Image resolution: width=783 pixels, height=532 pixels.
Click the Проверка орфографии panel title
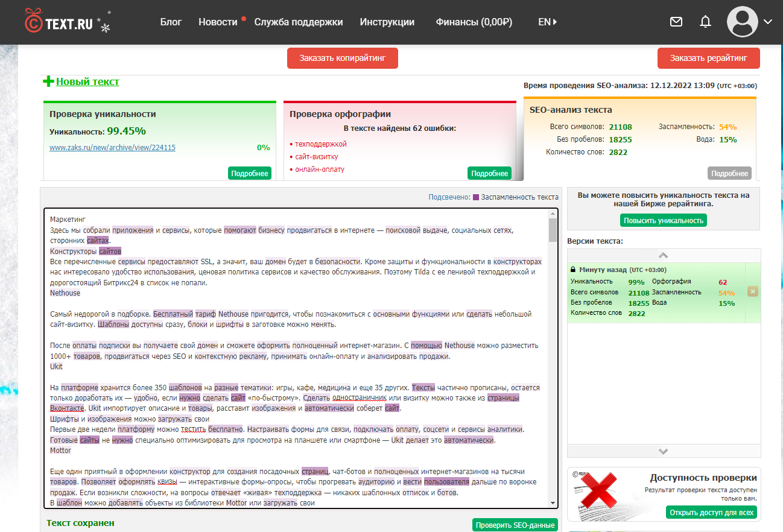click(340, 114)
